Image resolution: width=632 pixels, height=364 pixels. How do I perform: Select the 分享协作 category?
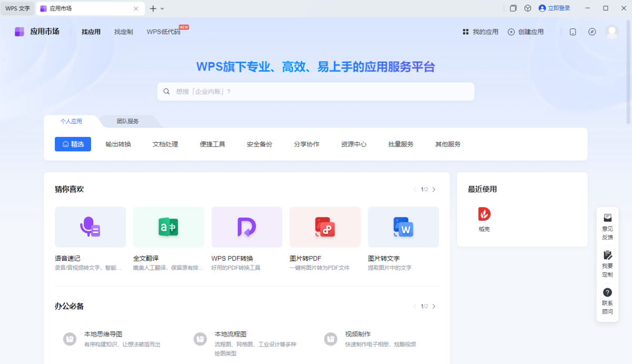tap(307, 144)
